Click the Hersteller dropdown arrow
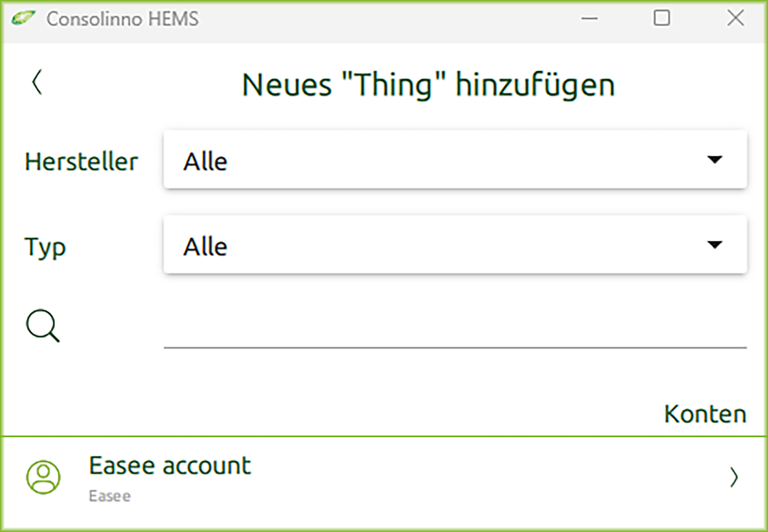The image size is (768, 532). pyautogui.click(x=714, y=160)
